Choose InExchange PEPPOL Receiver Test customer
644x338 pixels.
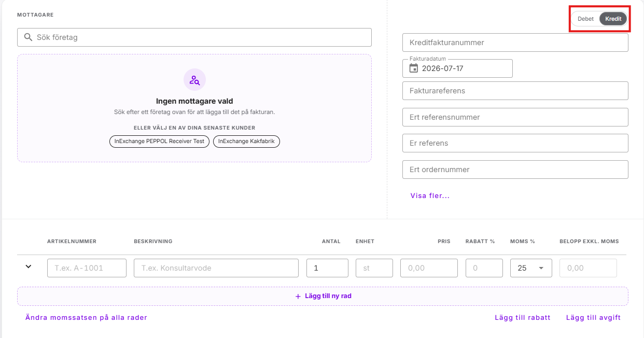pyautogui.click(x=159, y=141)
